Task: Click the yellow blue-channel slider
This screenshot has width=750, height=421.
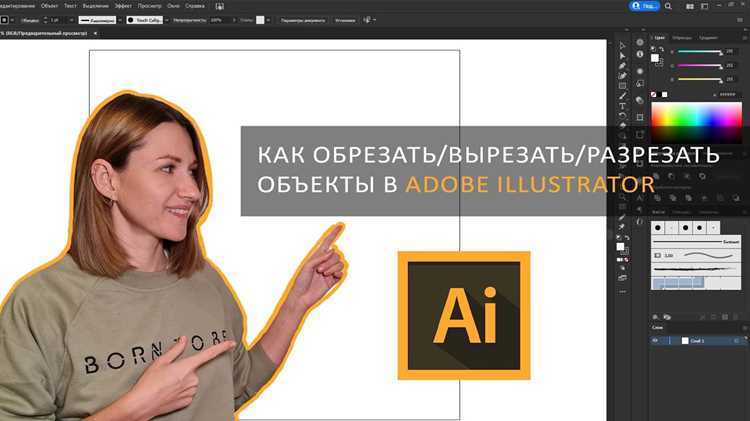Action: pos(699,79)
